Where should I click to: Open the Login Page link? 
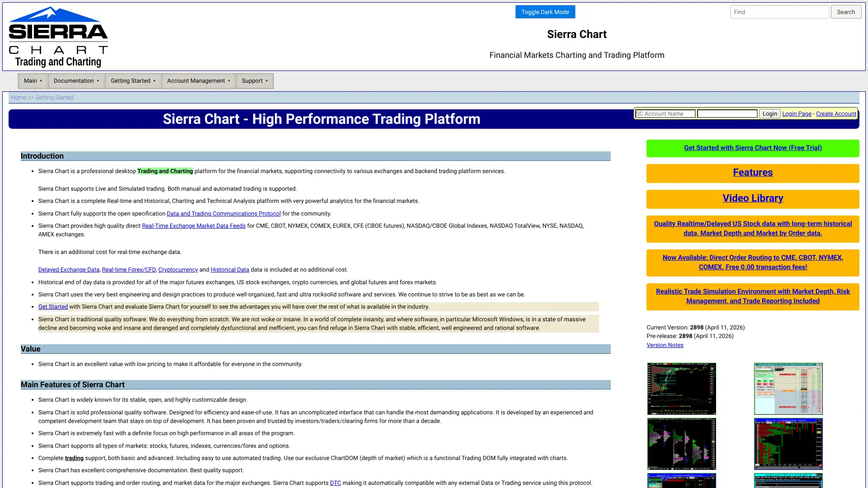[797, 114]
